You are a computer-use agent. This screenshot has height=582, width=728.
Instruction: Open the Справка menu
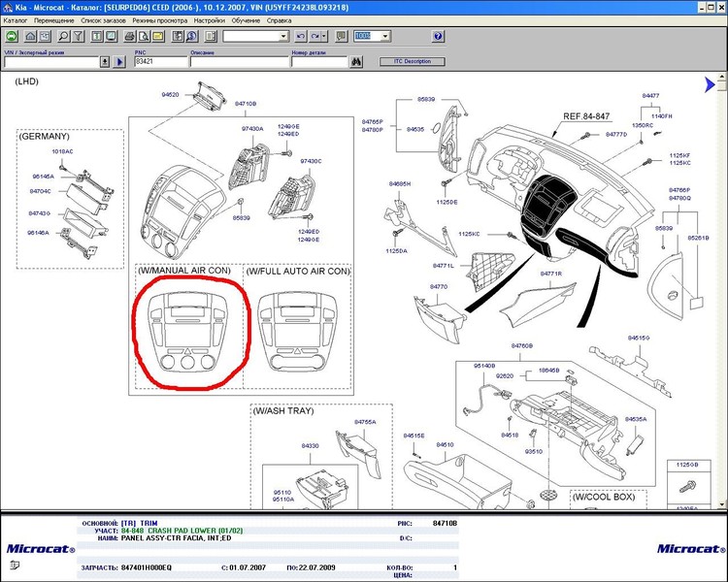(278, 19)
